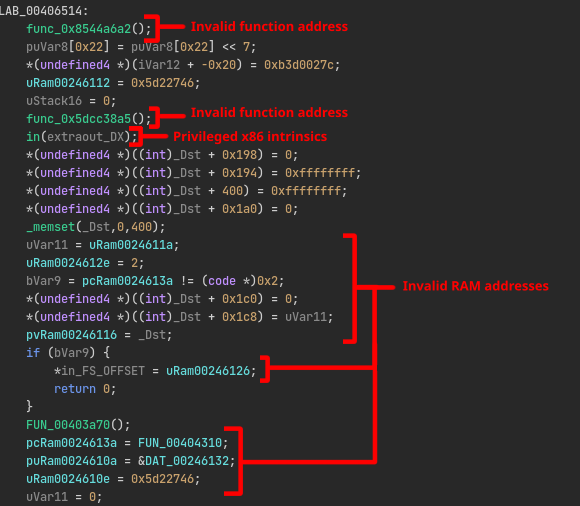
Task: Click the FUN_00403a70 call
Action: tap(78, 425)
